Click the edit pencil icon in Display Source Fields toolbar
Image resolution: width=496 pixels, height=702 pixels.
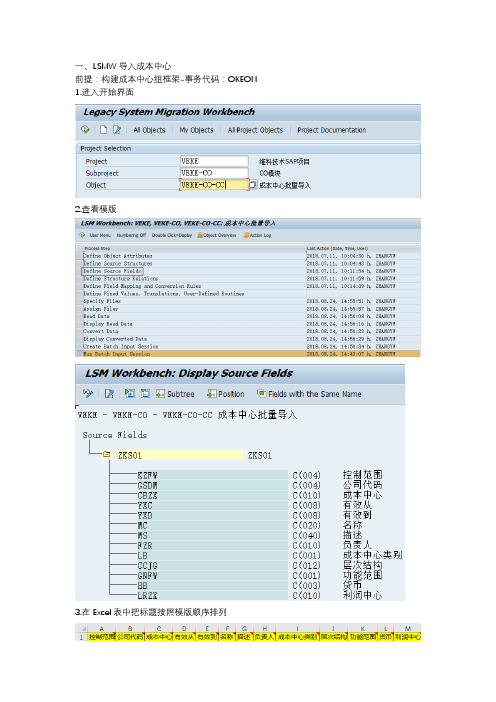point(109,394)
